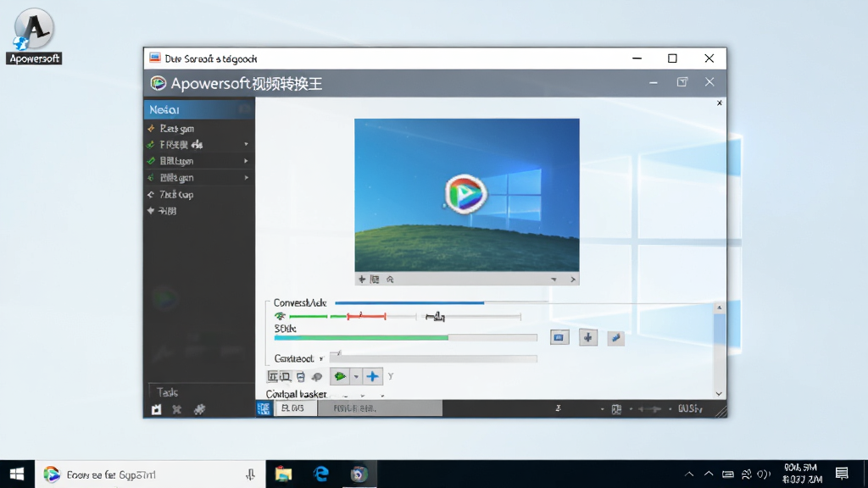This screenshot has height=488, width=868.
Task: Click the small slider control in the status bar
Action: [x=649, y=409]
